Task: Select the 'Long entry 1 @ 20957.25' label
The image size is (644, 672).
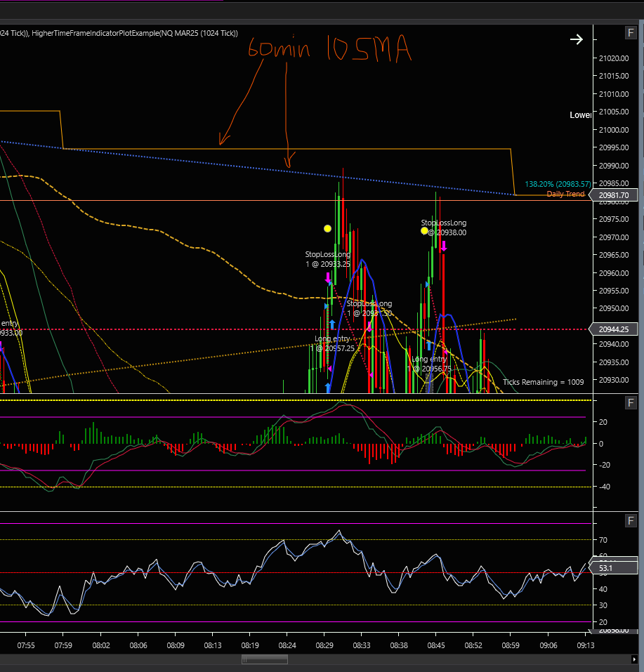Action: coord(333,343)
